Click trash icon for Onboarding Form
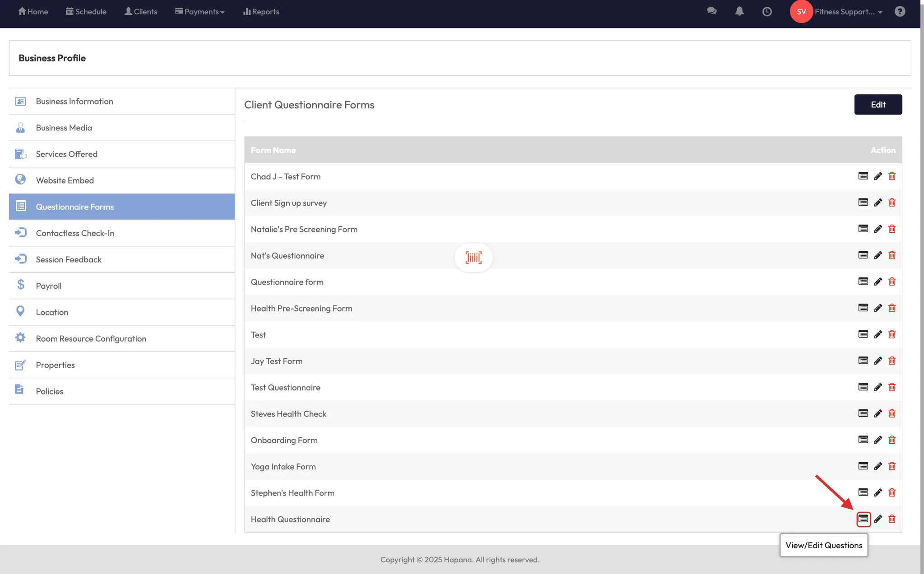Viewport: 924px width, 574px height. (x=892, y=440)
